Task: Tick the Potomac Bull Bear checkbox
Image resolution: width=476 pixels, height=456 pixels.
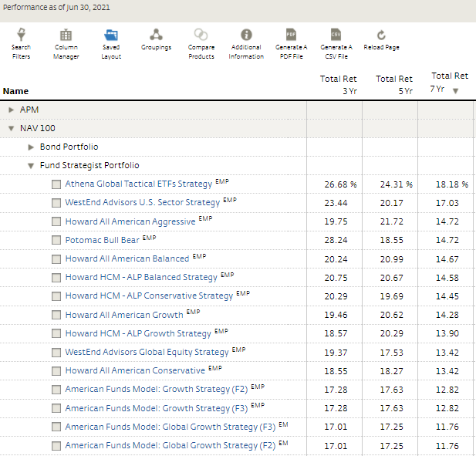Action: coord(56,240)
